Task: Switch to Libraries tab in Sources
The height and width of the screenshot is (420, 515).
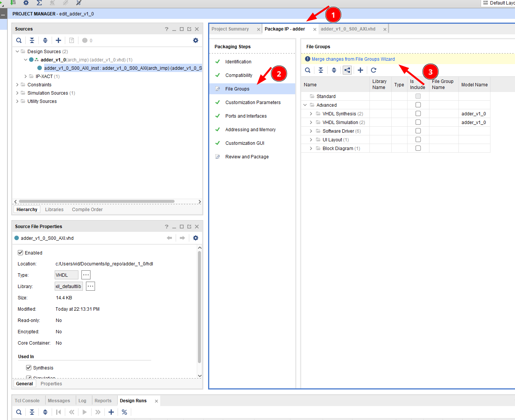Action: point(54,210)
